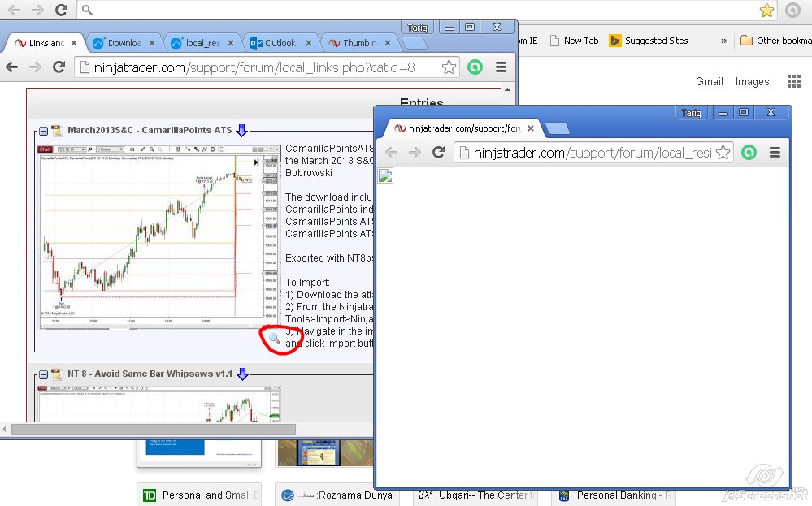Open Chrome menu in the popup window

pyautogui.click(x=775, y=153)
